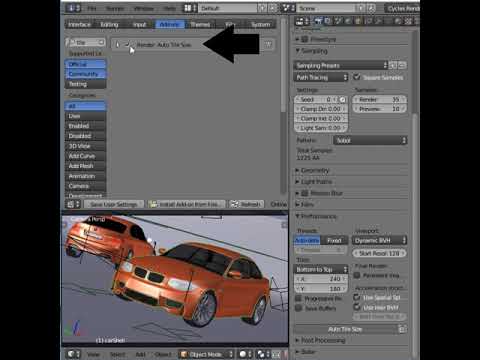Click the Auto Tile Size panel options icon
Viewport: 480px width, 360px height.
coord(403,329)
